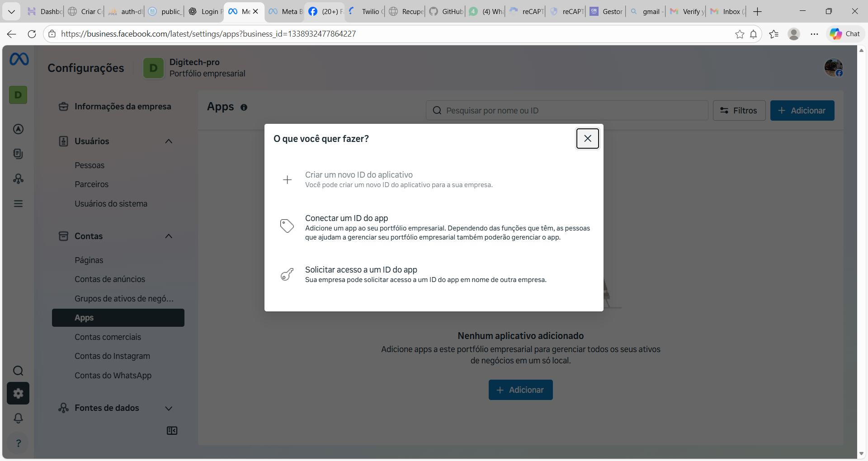Image resolution: width=868 pixels, height=461 pixels.
Task: Open the settings gear in left rail
Action: (x=18, y=394)
